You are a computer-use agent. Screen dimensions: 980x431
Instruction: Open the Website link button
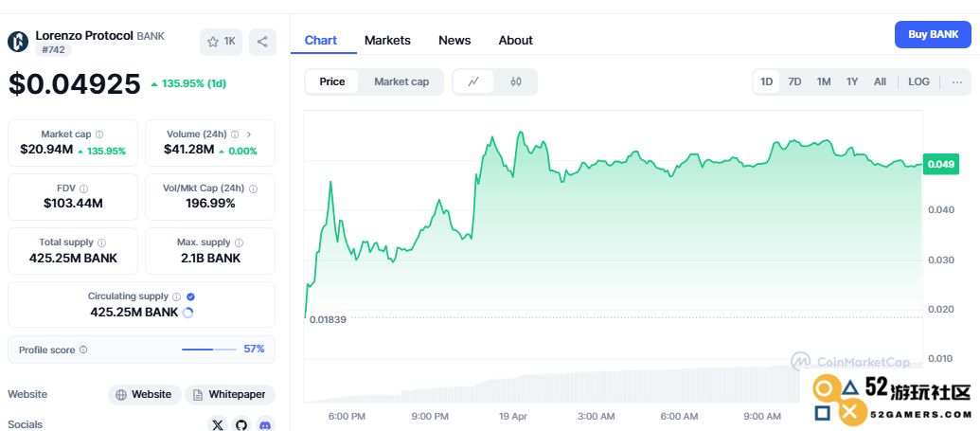click(144, 395)
